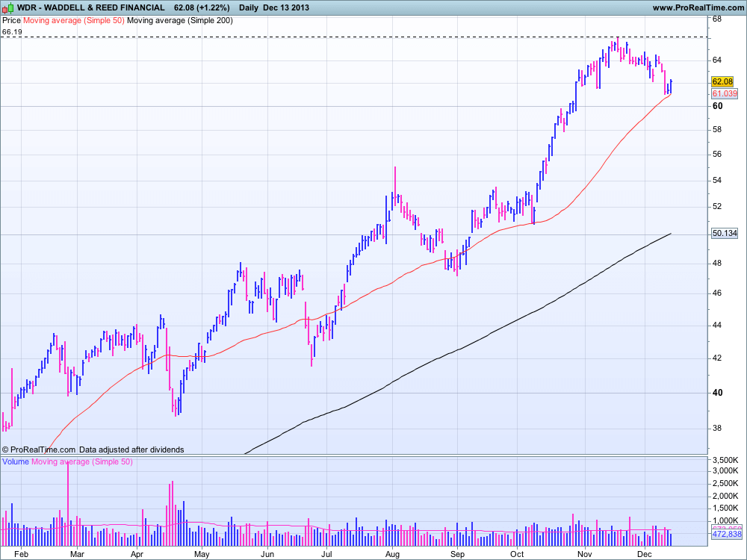The image size is (747, 560).
Task: Click the Mar month label on time axis
Action: tap(77, 554)
